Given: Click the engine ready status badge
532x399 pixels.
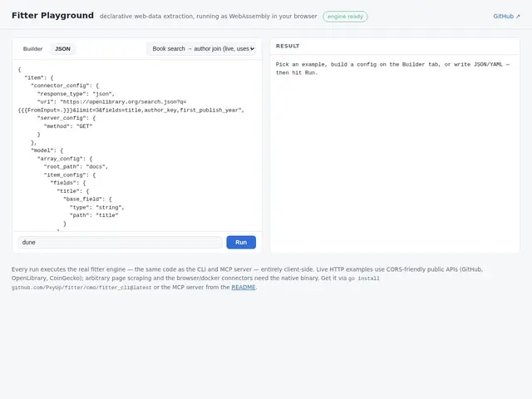Looking at the screenshot, I should 345,17.
